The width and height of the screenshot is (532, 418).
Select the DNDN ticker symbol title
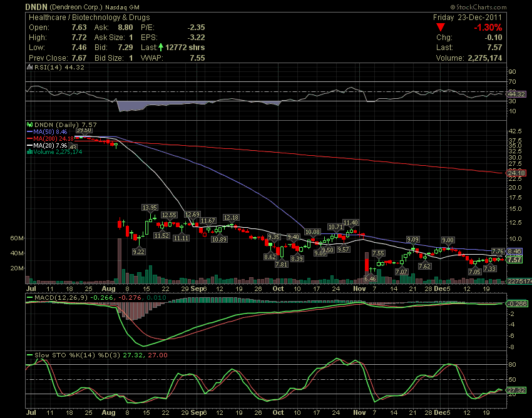36,7
